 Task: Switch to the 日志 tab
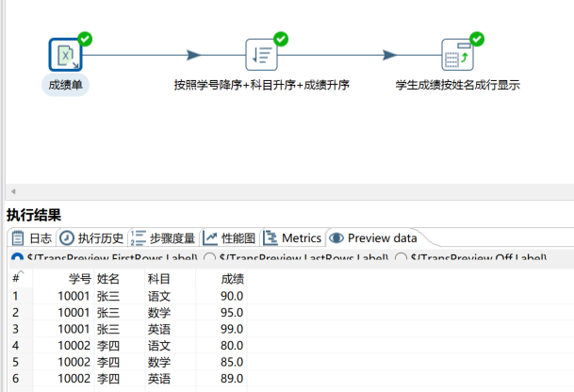tap(32, 238)
